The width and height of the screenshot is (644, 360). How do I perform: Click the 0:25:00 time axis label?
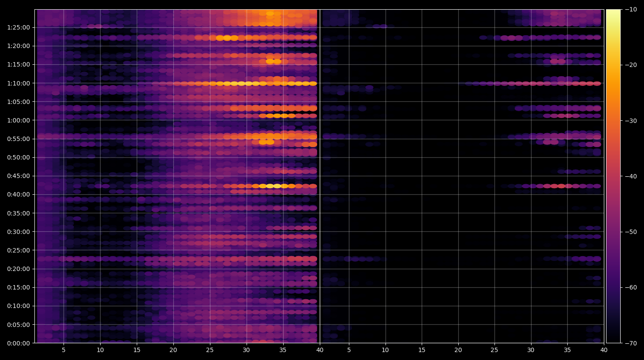pos(19,250)
